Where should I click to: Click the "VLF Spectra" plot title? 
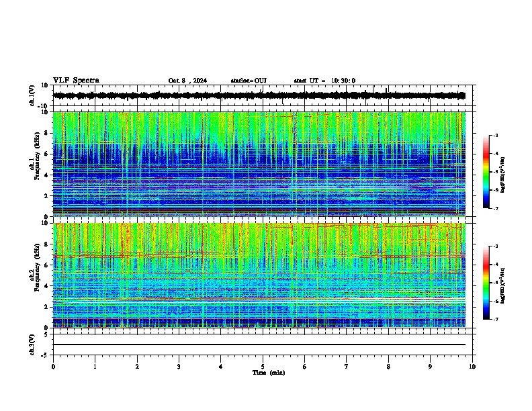[x=76, y=81]
